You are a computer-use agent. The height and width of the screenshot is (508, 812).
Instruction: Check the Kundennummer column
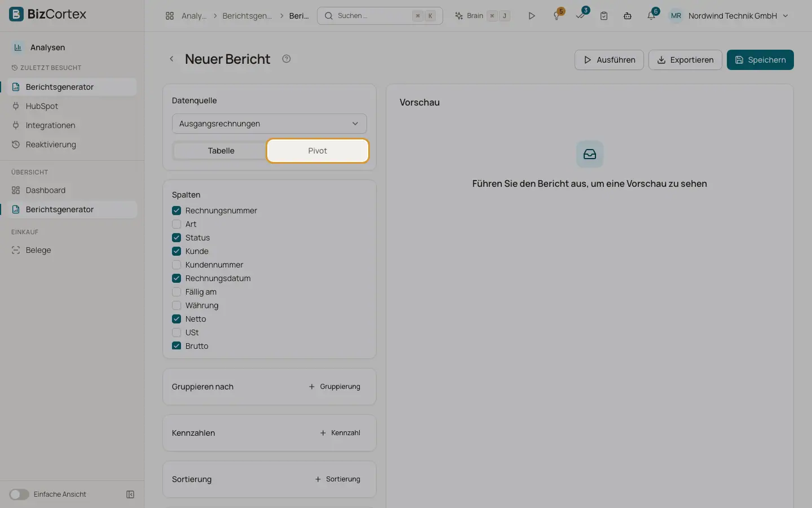(x=176, y=265)
